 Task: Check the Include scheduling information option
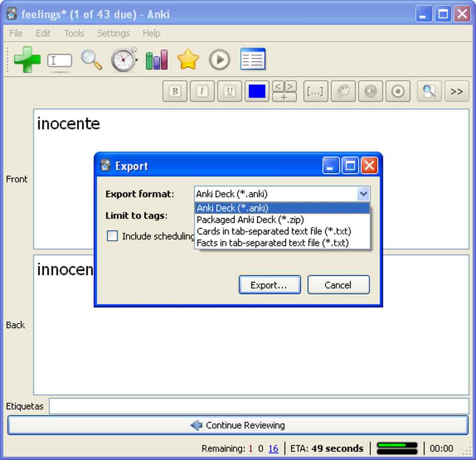click(112, 236)
